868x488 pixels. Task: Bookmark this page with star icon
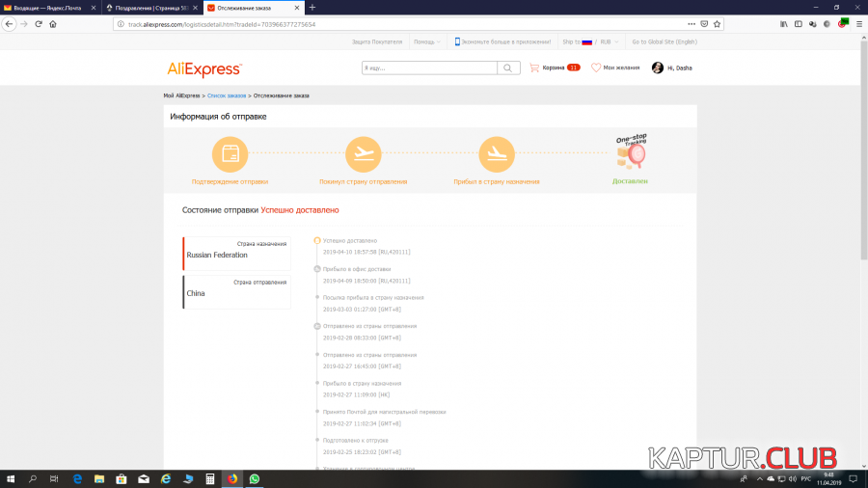[x=717, y=24]
